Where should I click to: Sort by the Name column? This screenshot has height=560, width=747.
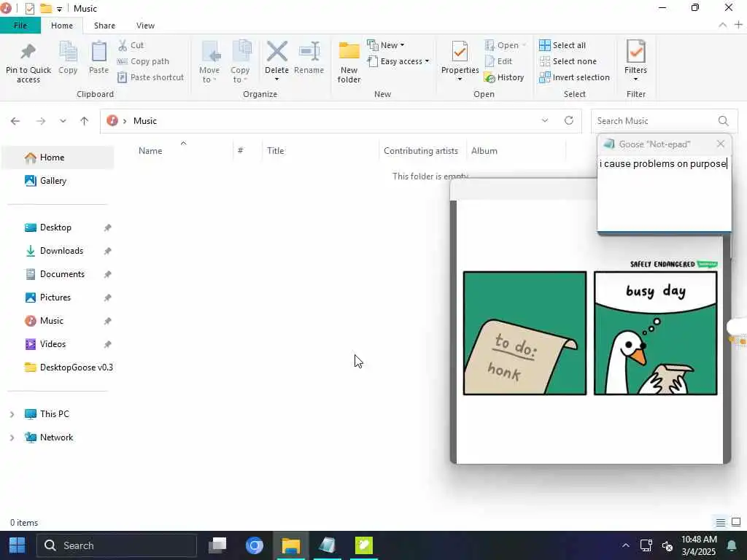click(x=150, y=150)
